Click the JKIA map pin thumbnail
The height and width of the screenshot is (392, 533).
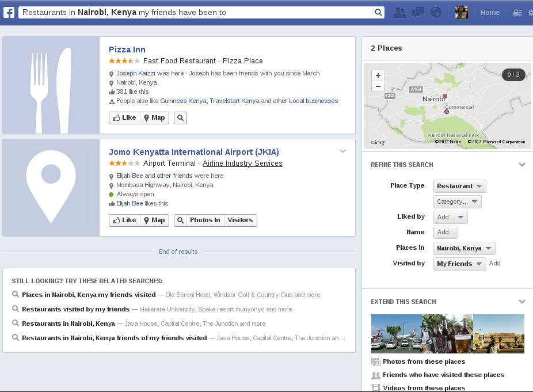(x=51, y=188)
